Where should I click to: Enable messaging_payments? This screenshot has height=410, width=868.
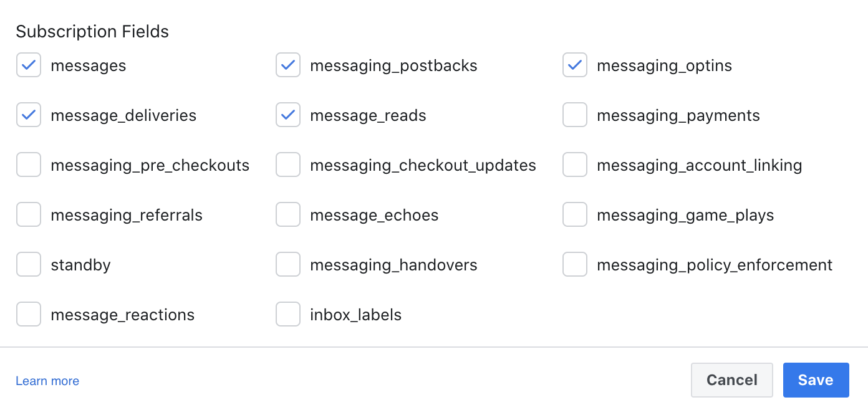point(575,115)
